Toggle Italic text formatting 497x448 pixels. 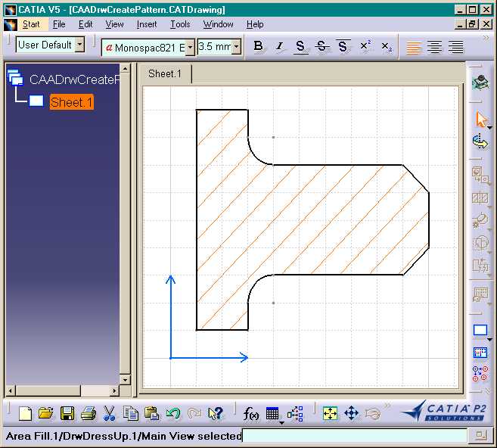[x=279, y=46]
